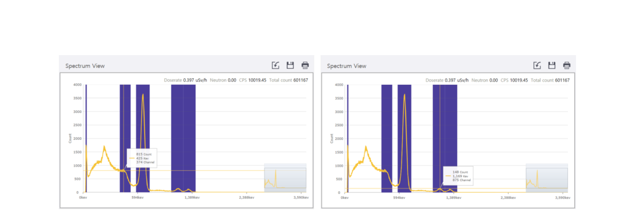Click the overview minimap in right spectrum chart
This screenshot has width=644, height=215.
[547, 178]
